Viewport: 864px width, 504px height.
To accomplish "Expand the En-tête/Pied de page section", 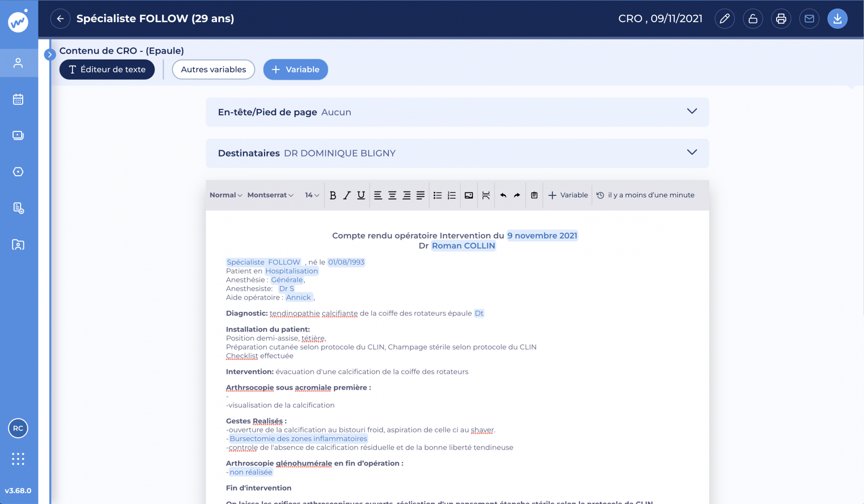I will point(691,111).
